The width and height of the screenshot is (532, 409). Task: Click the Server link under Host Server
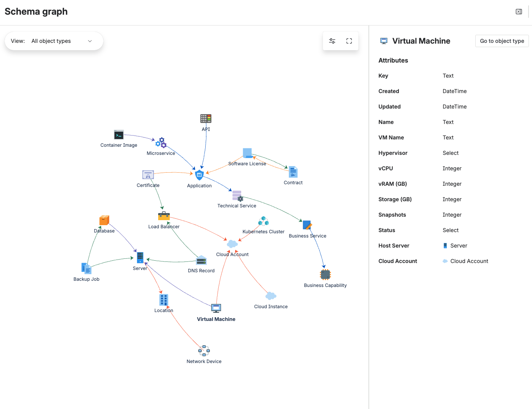tap(458, 245)
